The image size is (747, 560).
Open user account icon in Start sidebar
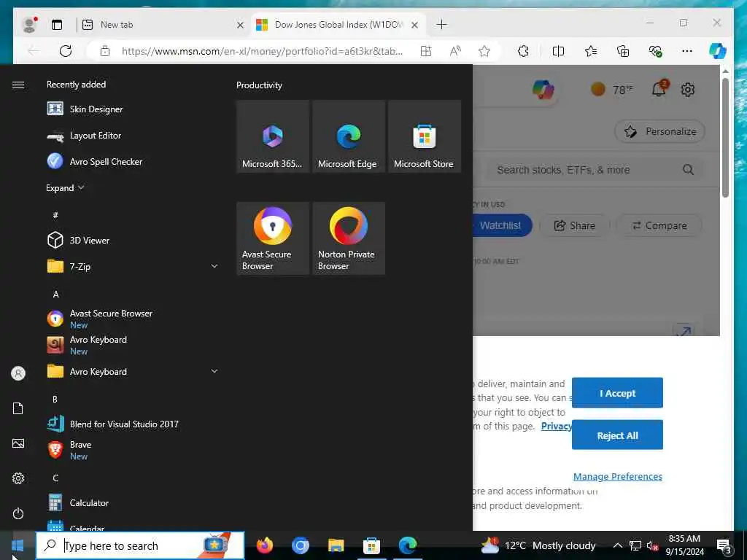(18, 373)
